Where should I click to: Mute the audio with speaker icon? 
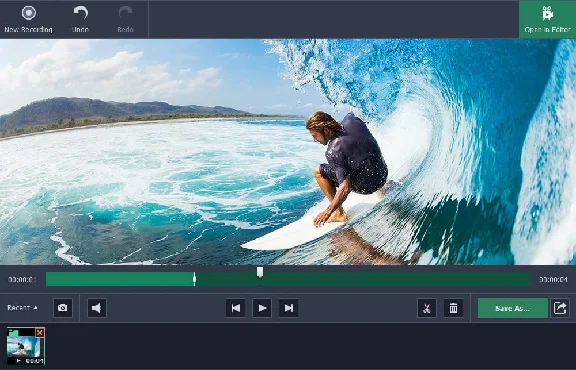pyautogui.click(x=97, y=308)
